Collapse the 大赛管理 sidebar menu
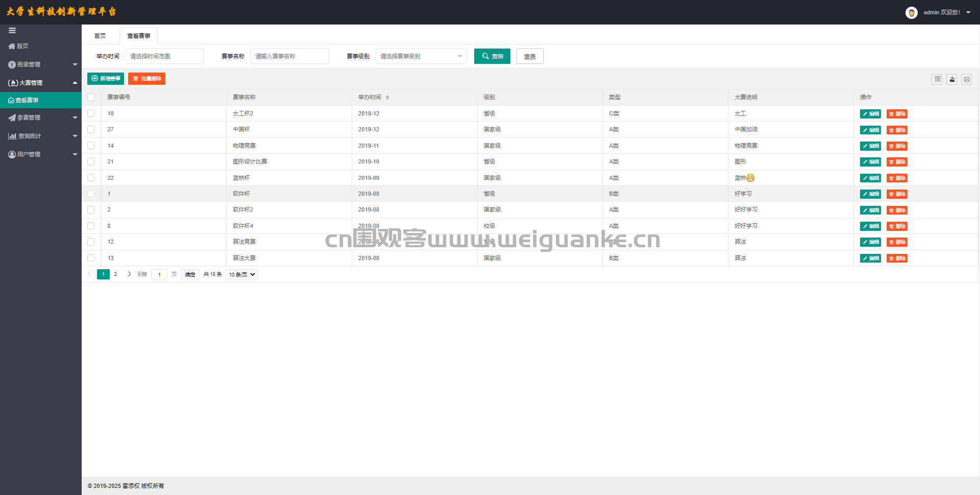 41,83
